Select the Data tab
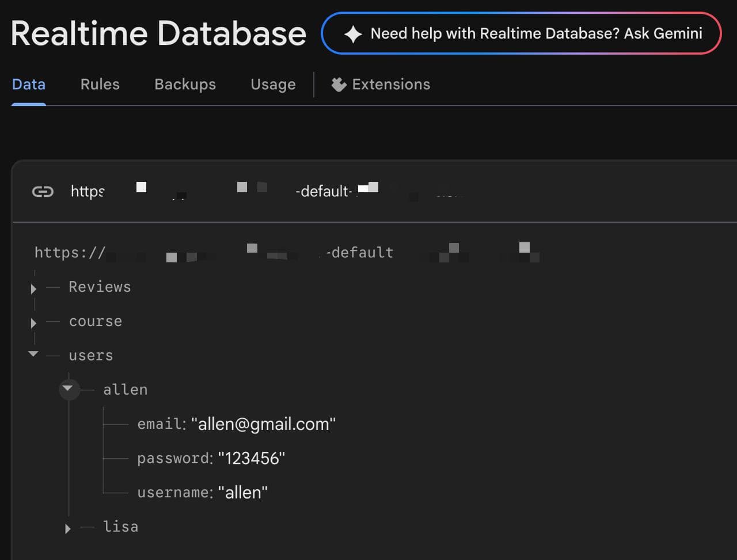Screen dimensions: 737x560 29,84
